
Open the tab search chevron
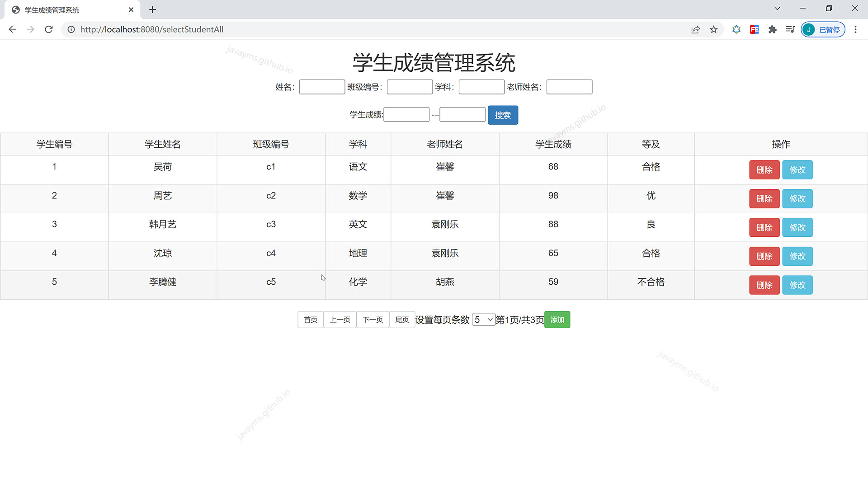pyautogui.click(x=777, y=9)
